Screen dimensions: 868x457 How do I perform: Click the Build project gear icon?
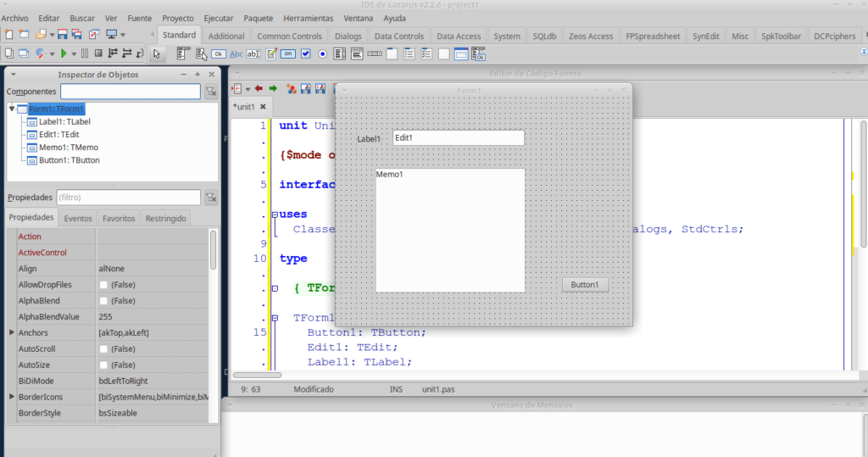click(x=41, y=53)
